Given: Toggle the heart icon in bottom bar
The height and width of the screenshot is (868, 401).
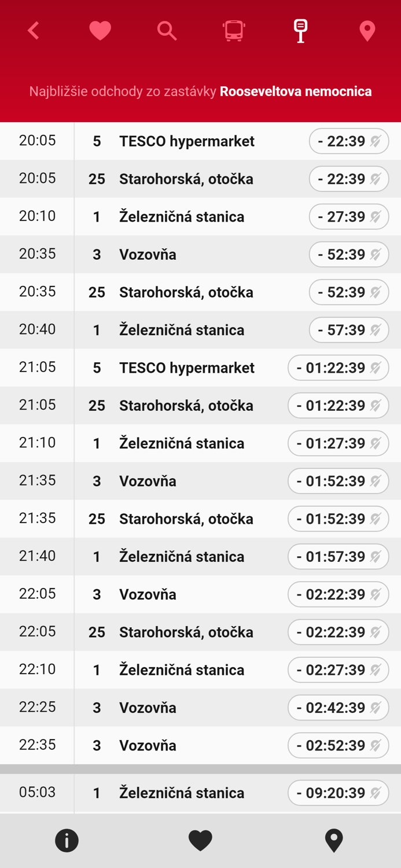Looking at the screenshot, I should tap(200, 840).
